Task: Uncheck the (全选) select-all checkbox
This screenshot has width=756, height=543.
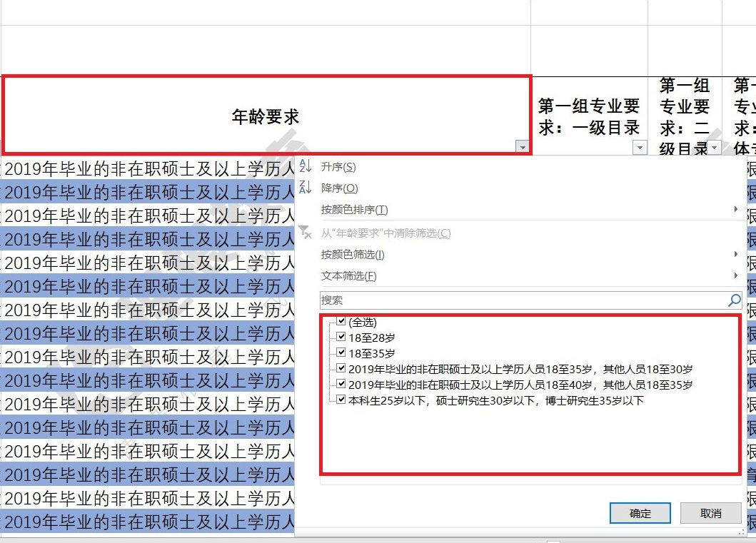Action: (342, 321)
